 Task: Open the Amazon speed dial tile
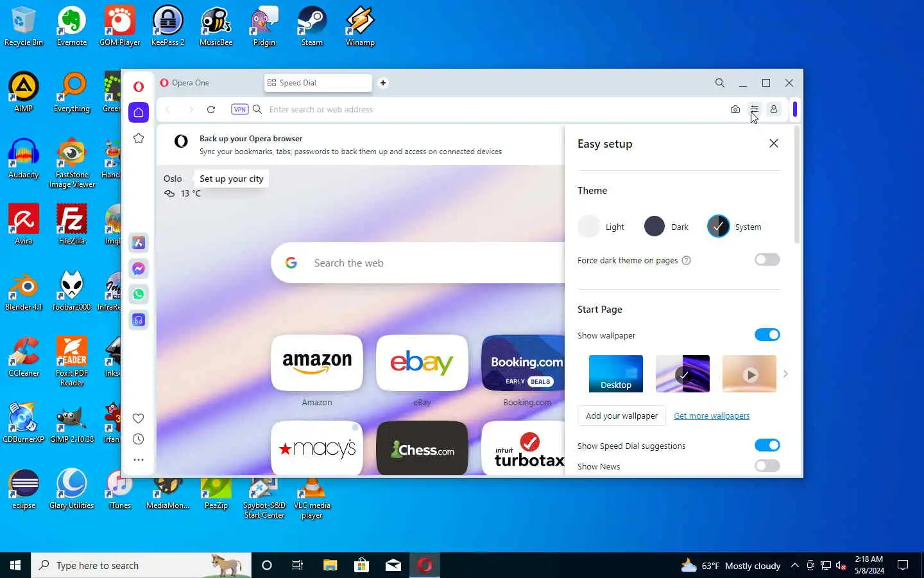(x=317, y=363)
